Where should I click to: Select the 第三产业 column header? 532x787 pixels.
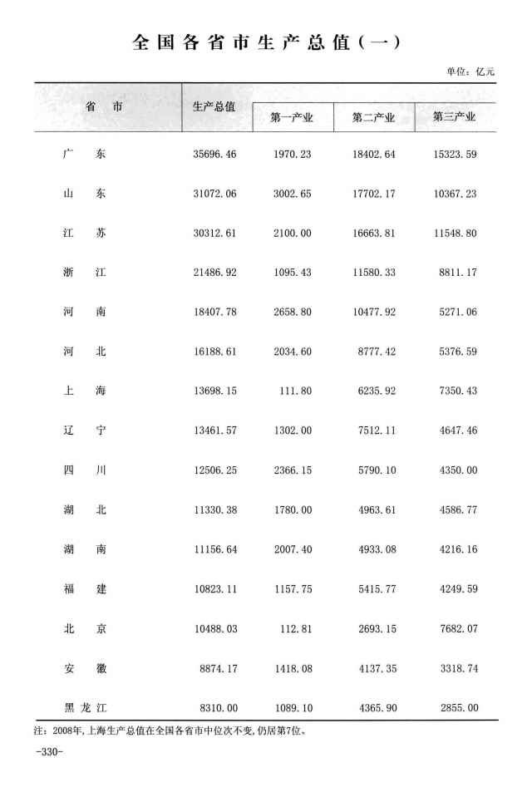[455, 117]
